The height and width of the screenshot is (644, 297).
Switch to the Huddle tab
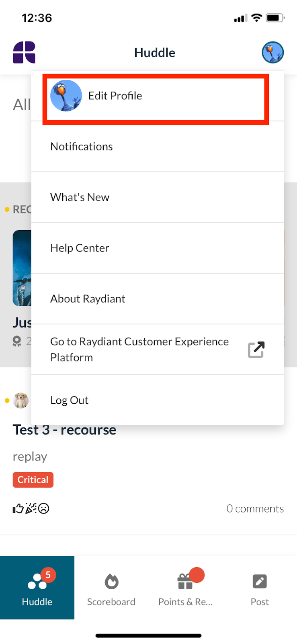(37, 588)
